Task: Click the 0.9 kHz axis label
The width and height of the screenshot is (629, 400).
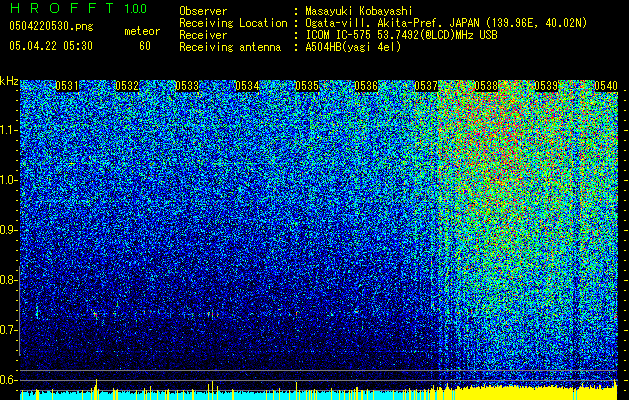Action: tap(8, 230)
